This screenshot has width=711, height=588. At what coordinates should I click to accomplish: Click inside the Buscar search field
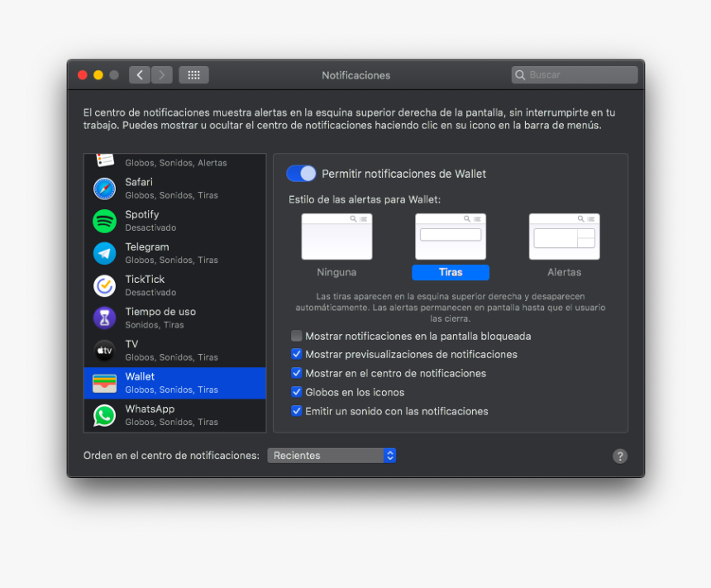pos(574,74)
